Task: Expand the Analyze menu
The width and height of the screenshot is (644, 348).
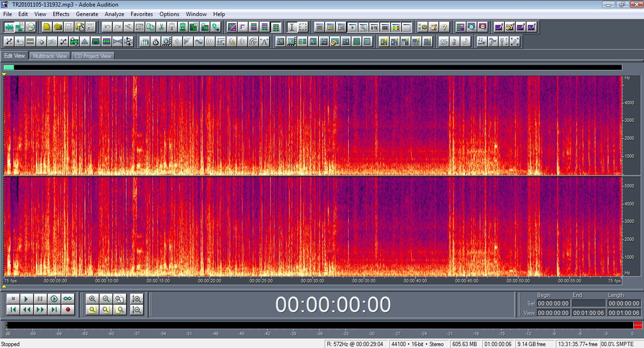Action: [114, 14]
